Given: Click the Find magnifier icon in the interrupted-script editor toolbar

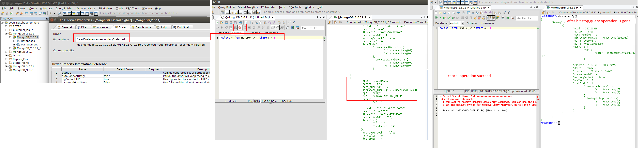Looking at the screenshot, I should [x=495, y=13].
